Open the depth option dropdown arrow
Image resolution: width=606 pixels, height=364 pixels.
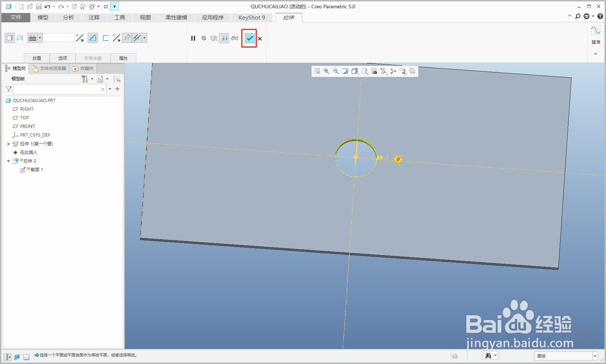[x=40, y=38]
